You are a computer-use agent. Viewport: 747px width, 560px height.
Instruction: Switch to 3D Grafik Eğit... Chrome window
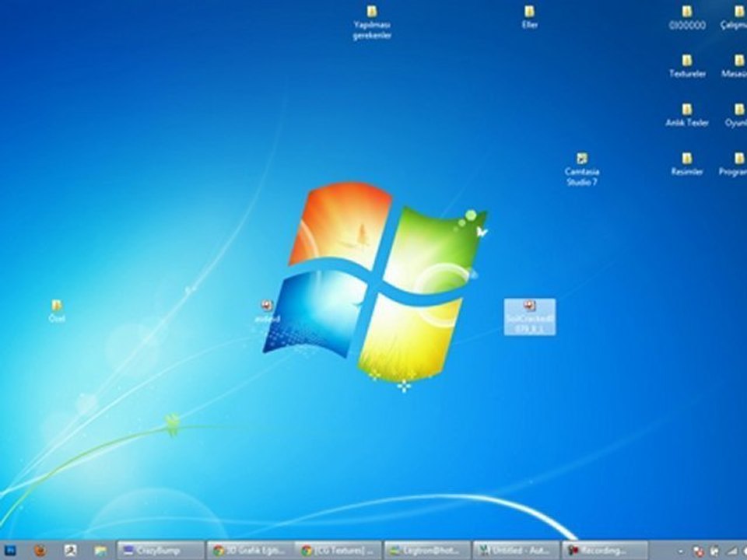click(x=249, y=551)
